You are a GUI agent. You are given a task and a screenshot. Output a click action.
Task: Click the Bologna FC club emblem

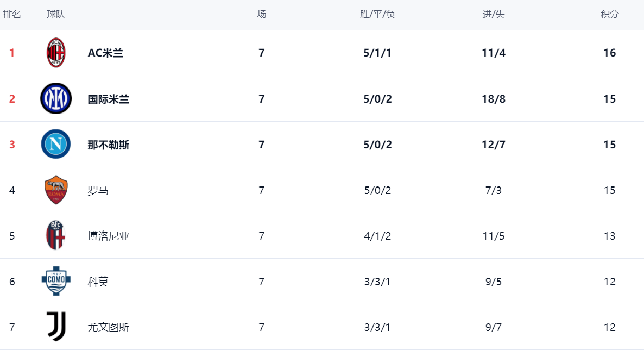click(56, 235)
